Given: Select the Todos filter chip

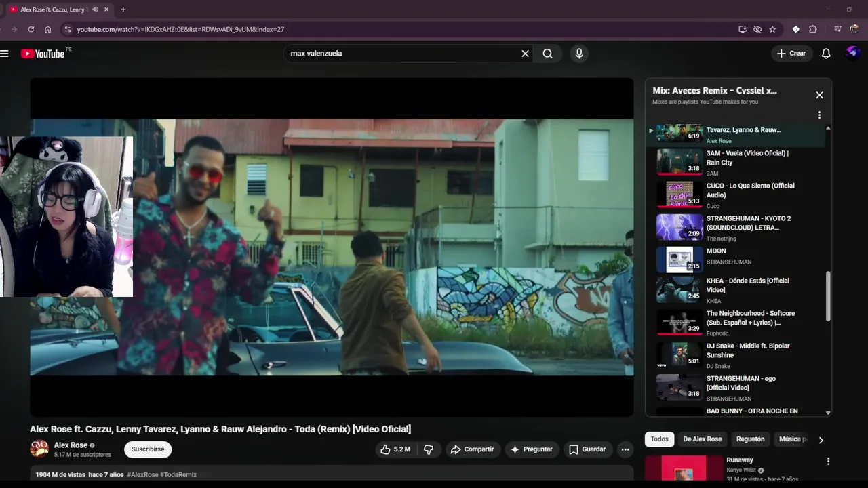Looking at the screenshot, I should 659,439.
